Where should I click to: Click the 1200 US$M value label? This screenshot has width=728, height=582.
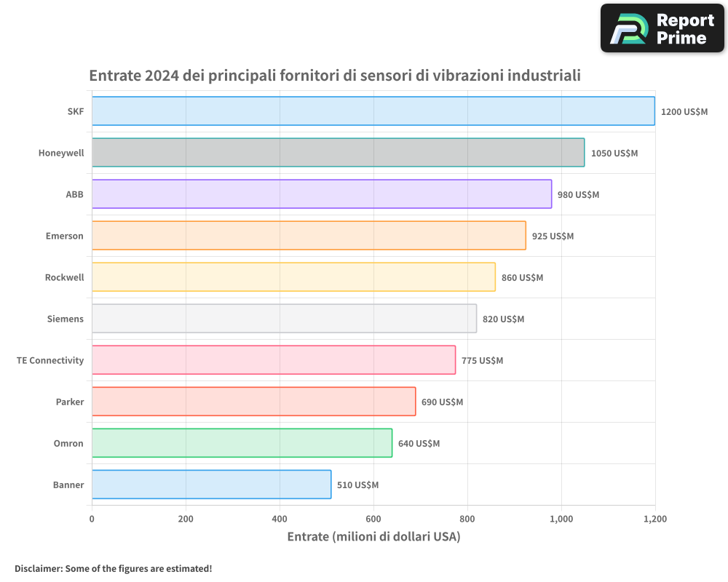pyautogui.click(x=684, y=112)
